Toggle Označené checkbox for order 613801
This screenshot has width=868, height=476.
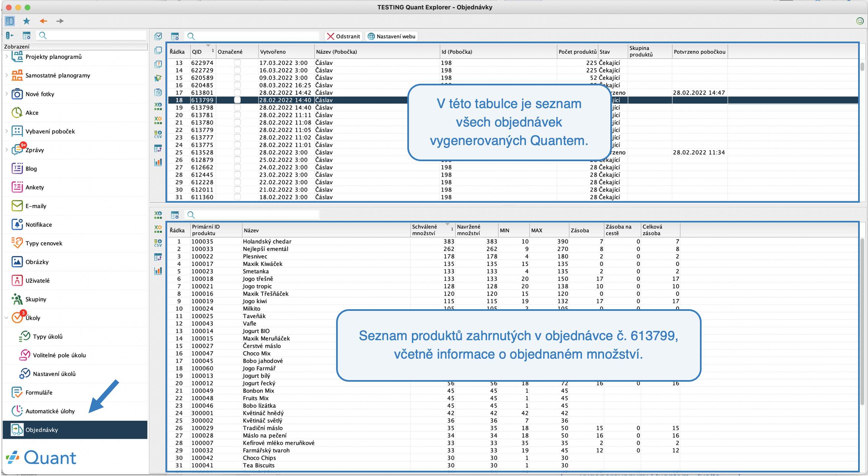(237, 92)
